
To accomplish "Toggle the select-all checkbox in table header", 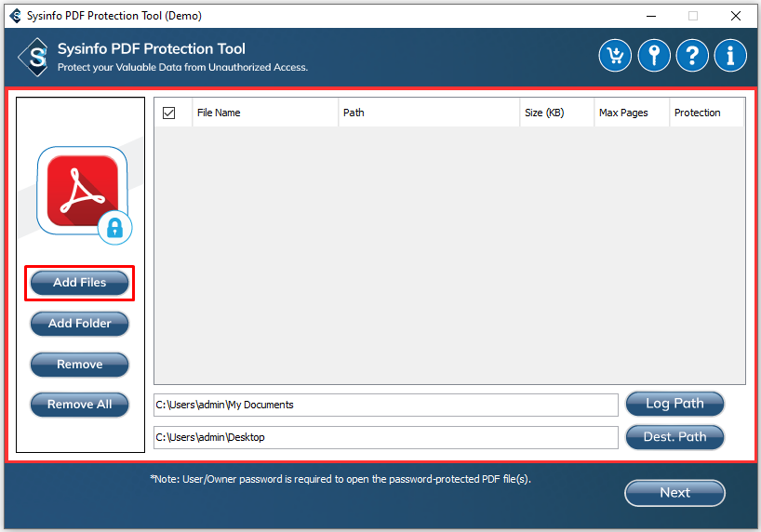I will 169,113.
